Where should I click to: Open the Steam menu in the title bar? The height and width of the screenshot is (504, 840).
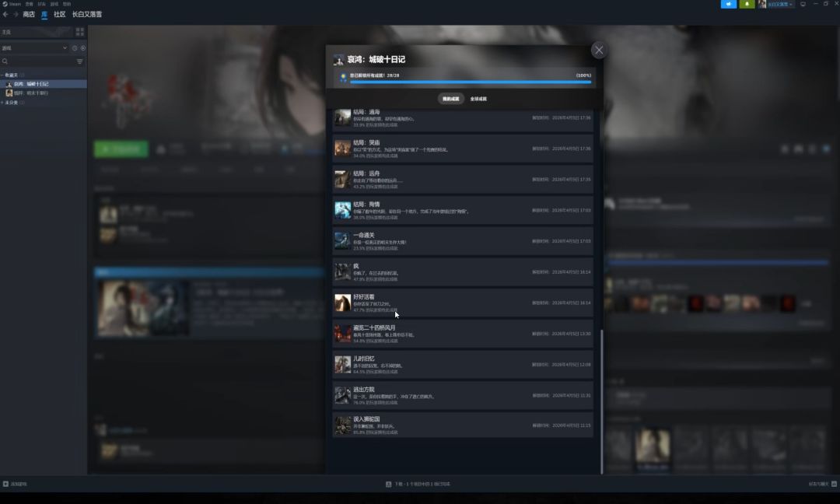[x=11, y=4]
